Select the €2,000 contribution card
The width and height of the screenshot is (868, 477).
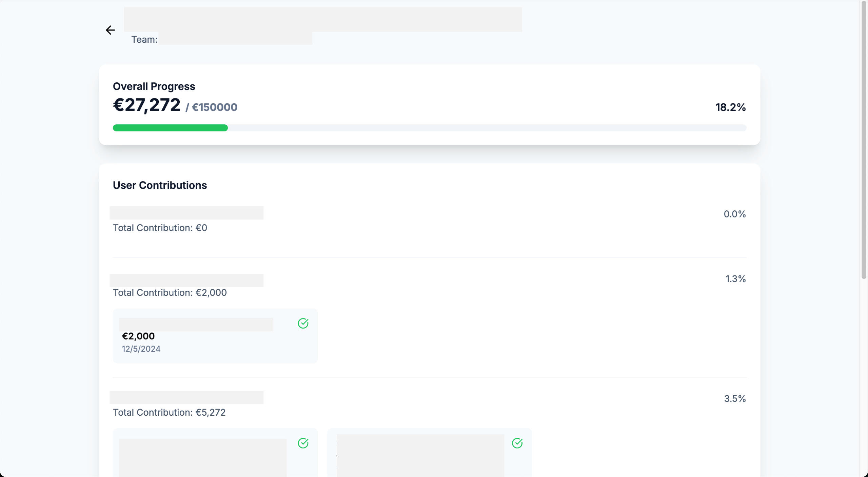(215, 342)
